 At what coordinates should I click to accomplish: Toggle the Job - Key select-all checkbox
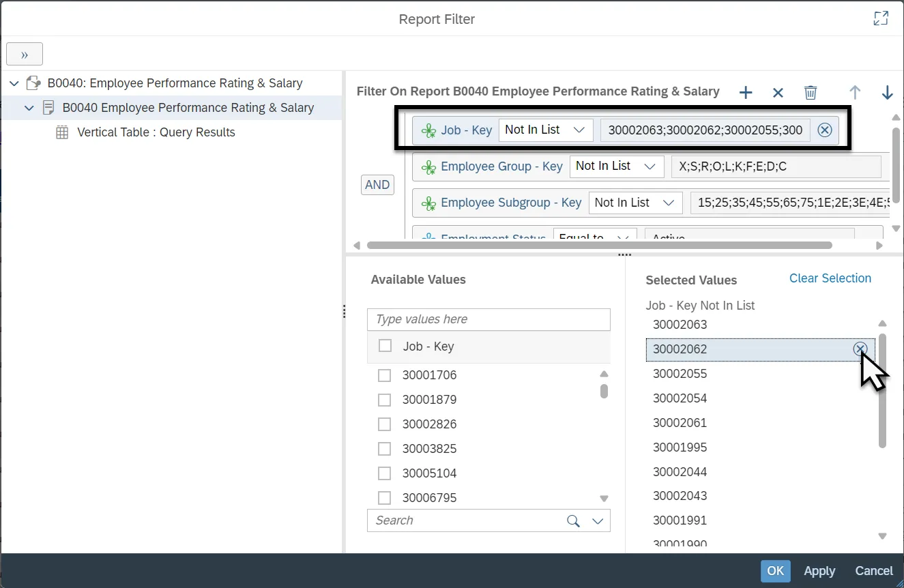(x=385, y=346)
